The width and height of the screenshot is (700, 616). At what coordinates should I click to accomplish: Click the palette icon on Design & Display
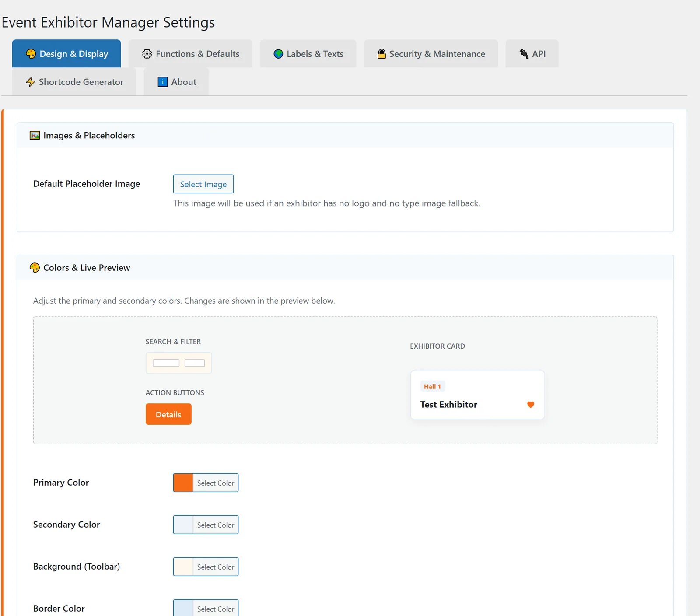point(31,54)
